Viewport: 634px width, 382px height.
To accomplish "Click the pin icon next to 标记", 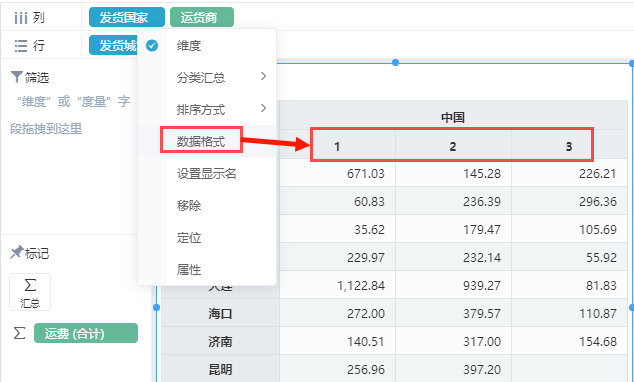I will pos(17,253).
